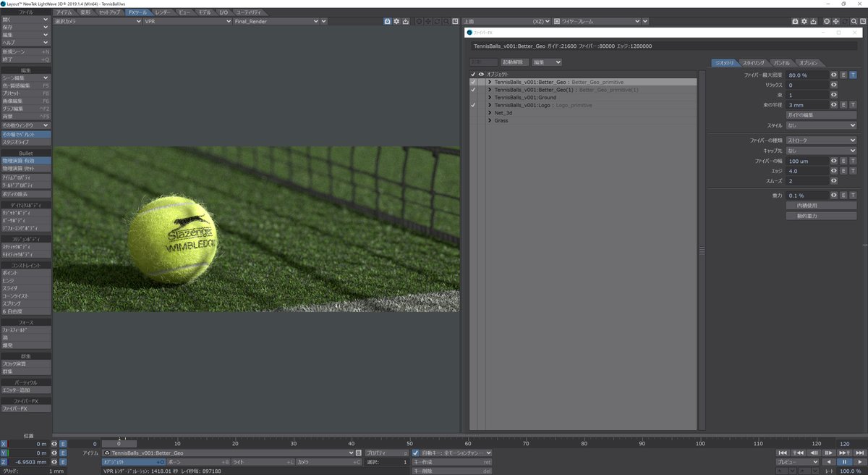This screenshot has height=475, width=868.
Task: Click checkmark header icon above object list
Action: coord(473,74)
